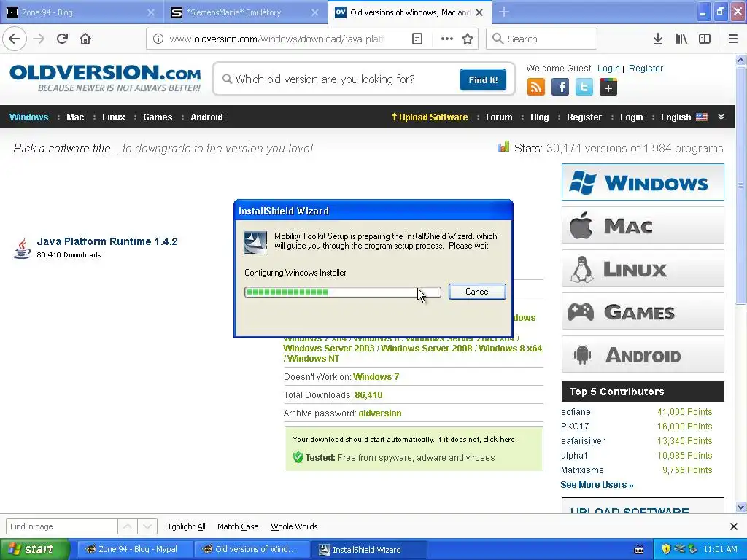Open the Library icon
The image size is (747, 560).
click(681, 39)
